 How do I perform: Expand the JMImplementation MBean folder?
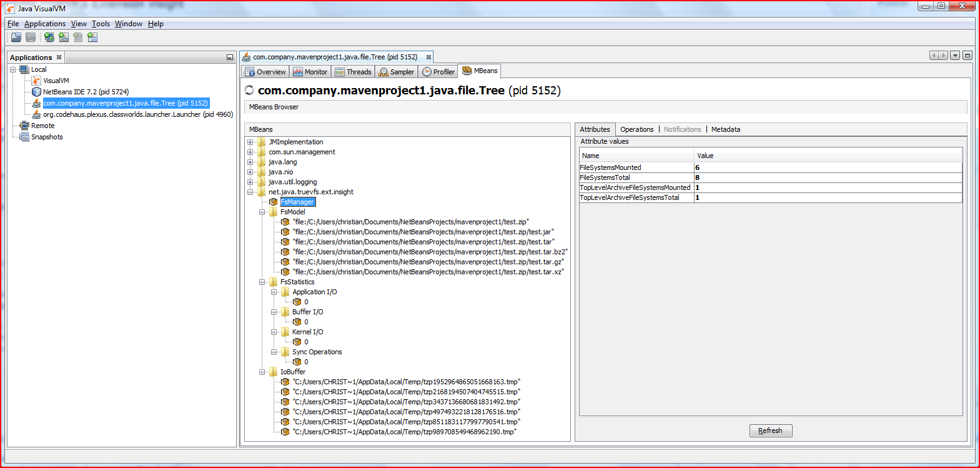coord(250,142)
